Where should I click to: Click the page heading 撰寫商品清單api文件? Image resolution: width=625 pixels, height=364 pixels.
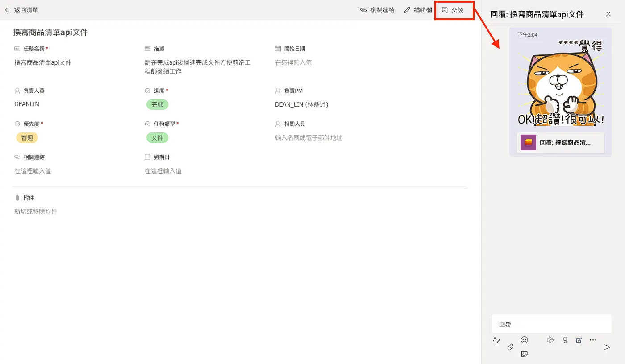click(x=50, y=32)
